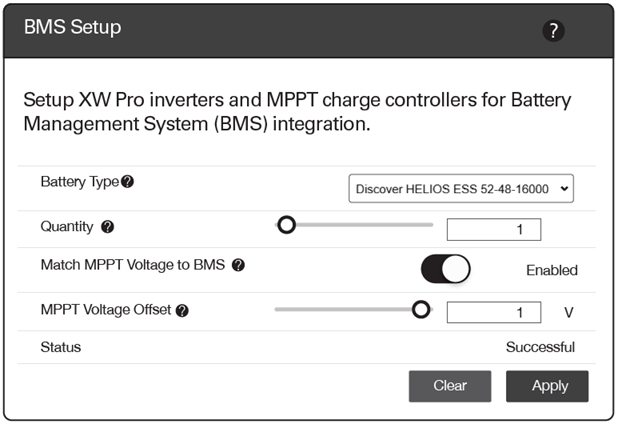Click the MPPT Voltage Offset slider knob
618x422 pixels.
421,309
